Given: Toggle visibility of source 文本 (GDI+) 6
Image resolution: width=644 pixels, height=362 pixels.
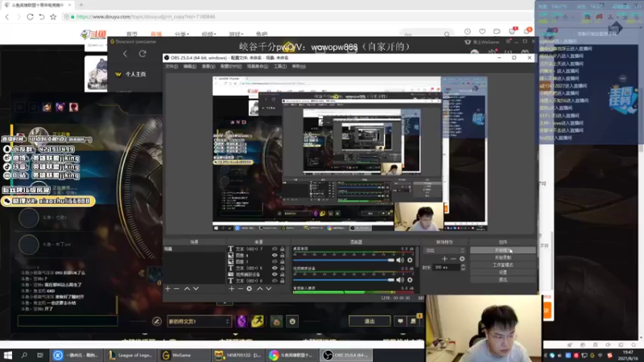Looking at the screenshot, I should pyautogui.click(x=275, y=281).
